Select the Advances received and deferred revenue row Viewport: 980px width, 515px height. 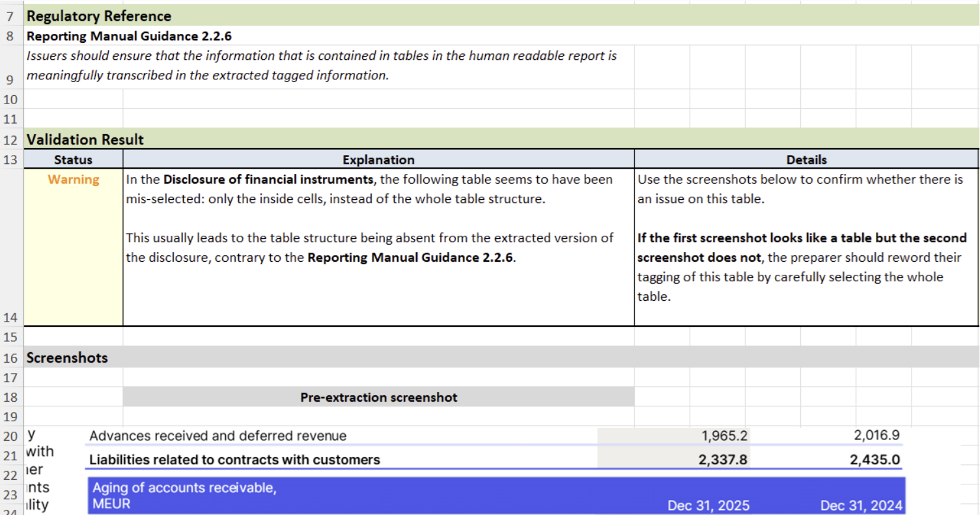click(x=218, y=436)
